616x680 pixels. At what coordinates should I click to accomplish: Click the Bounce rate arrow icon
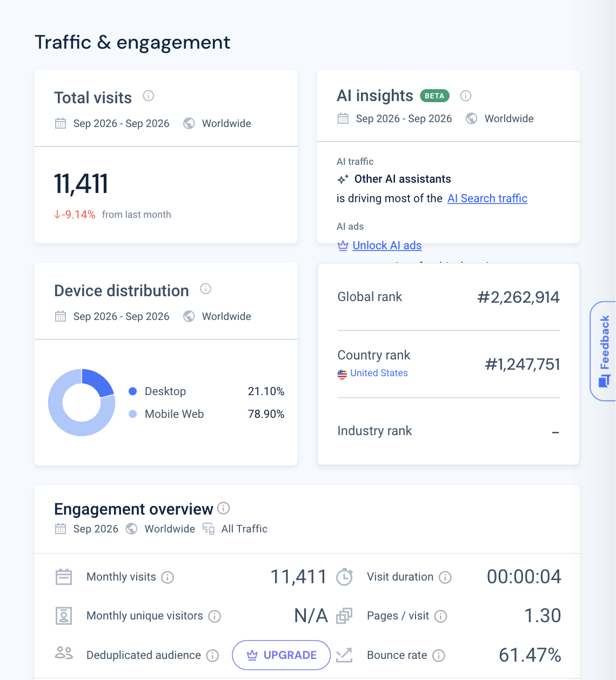[344, 655]
